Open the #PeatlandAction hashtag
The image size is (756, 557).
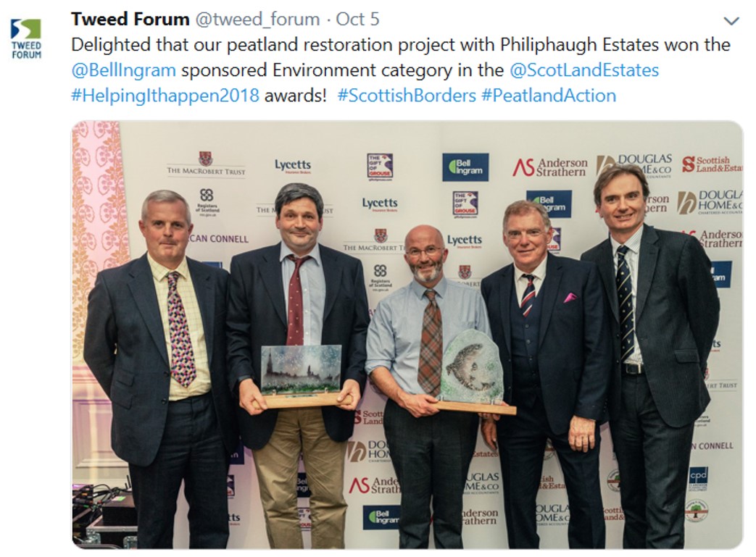549,96
